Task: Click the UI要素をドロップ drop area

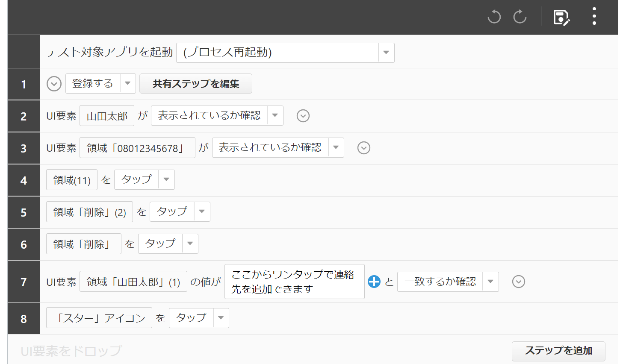Action: [x=71, y=351]
